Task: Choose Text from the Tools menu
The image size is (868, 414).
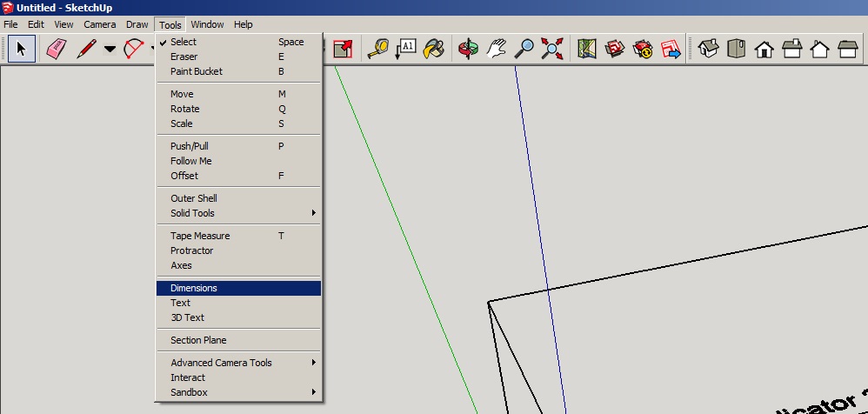Action: point(238,303)
